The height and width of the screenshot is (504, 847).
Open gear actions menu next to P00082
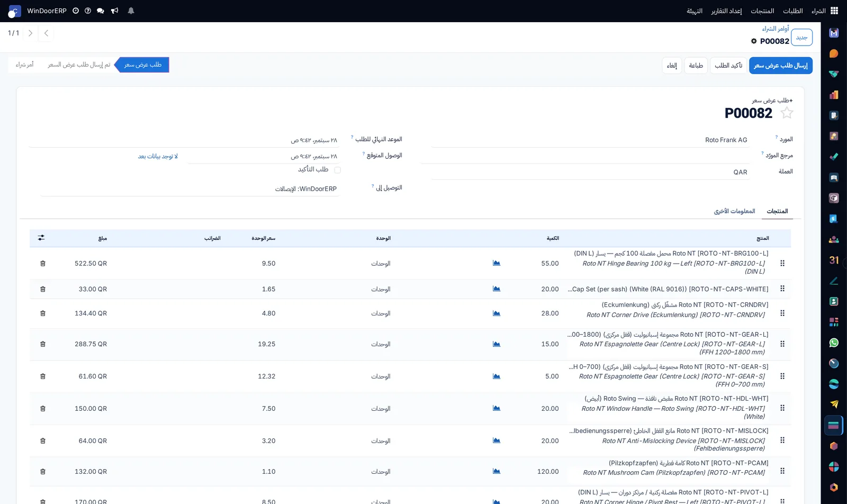(x=754, y=41)
